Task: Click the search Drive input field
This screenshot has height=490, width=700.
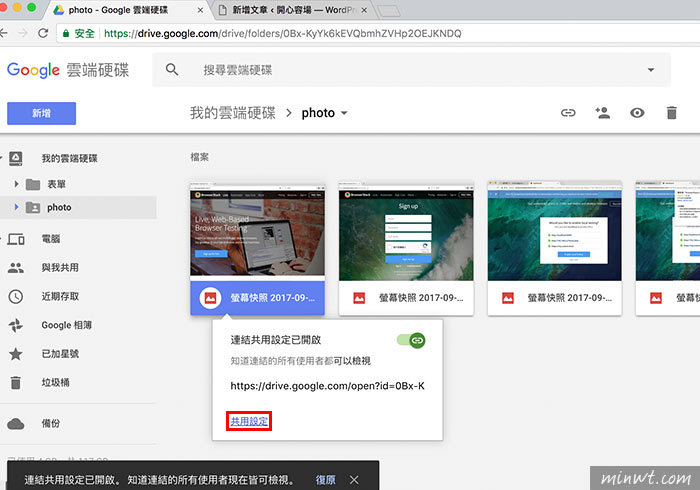Action: click(411, 70)
